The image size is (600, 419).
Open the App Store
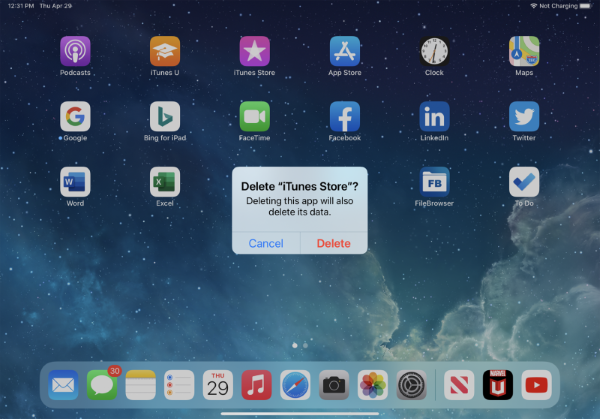point(345,51)
